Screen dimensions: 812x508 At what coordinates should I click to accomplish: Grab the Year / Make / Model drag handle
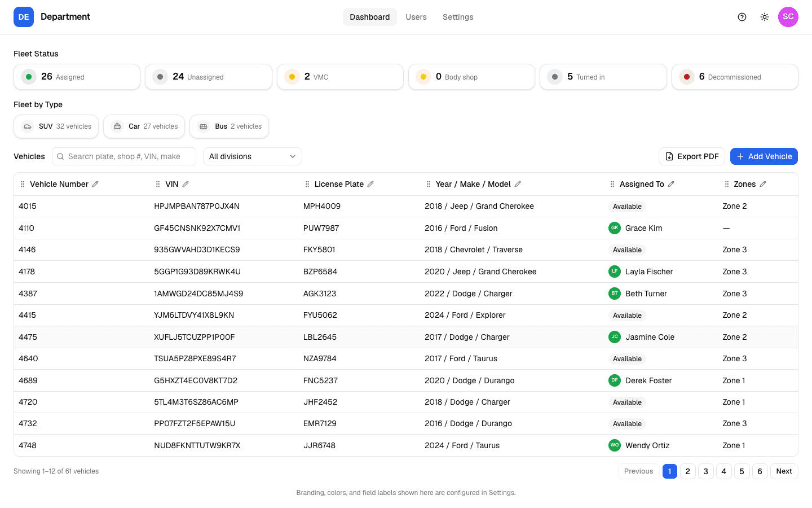coord(429,184)
